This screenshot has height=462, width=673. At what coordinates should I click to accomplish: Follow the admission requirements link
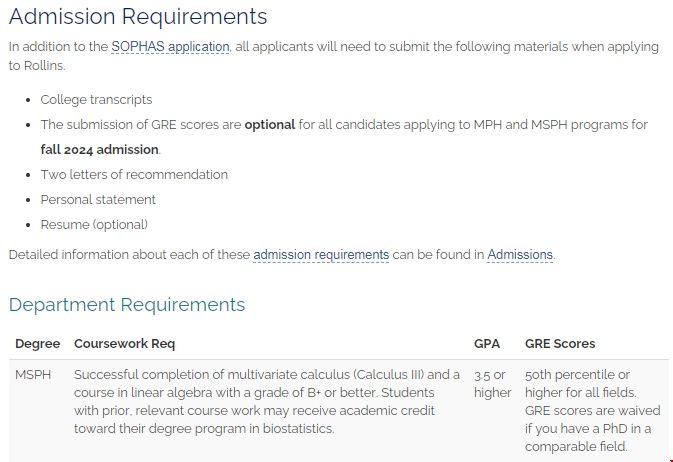pos(321,255)
